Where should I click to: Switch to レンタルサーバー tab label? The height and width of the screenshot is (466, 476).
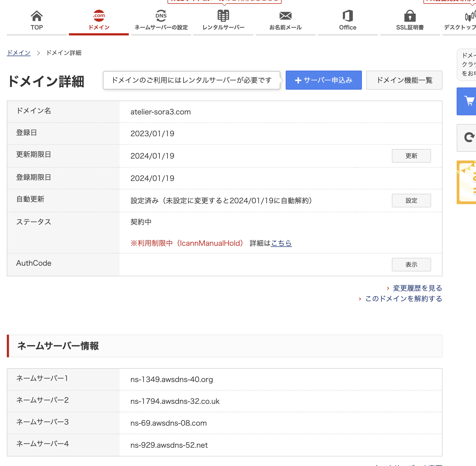point(223,28)
